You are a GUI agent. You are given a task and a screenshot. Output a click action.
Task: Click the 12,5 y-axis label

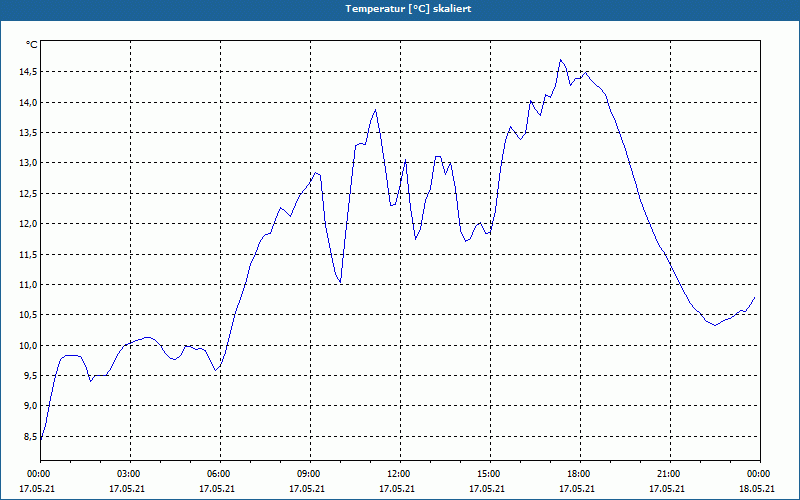point(28,193)
